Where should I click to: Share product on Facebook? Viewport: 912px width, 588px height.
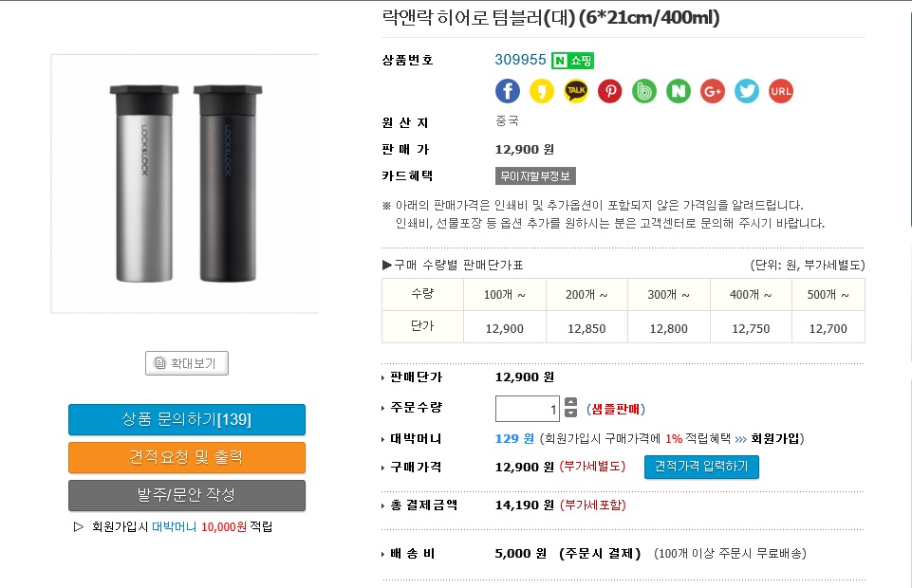click(508, 91)
